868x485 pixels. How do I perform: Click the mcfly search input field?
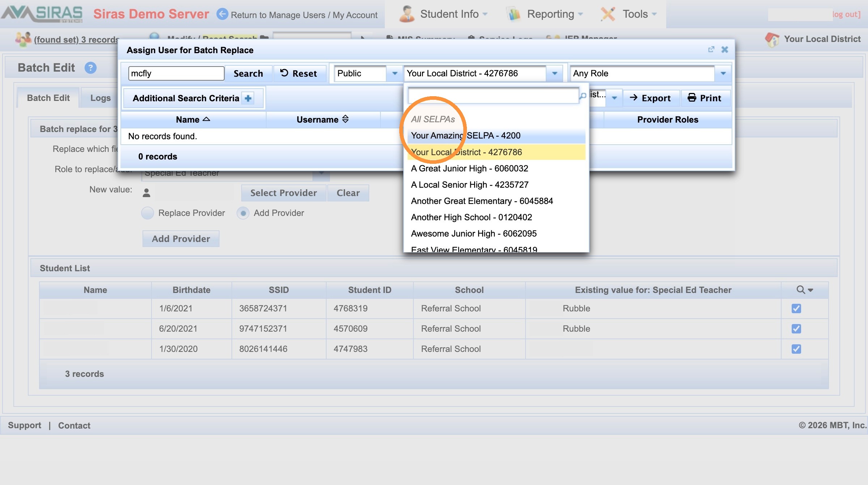176,73
